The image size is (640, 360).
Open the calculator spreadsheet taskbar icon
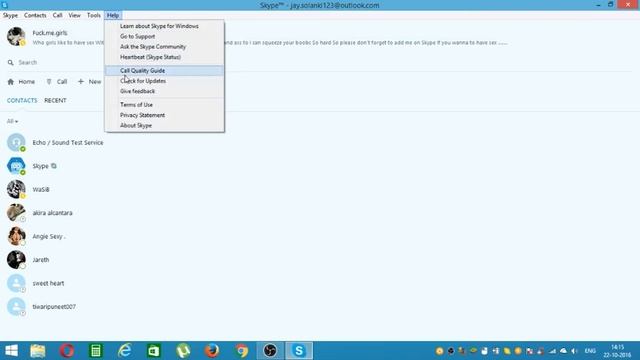96,351
